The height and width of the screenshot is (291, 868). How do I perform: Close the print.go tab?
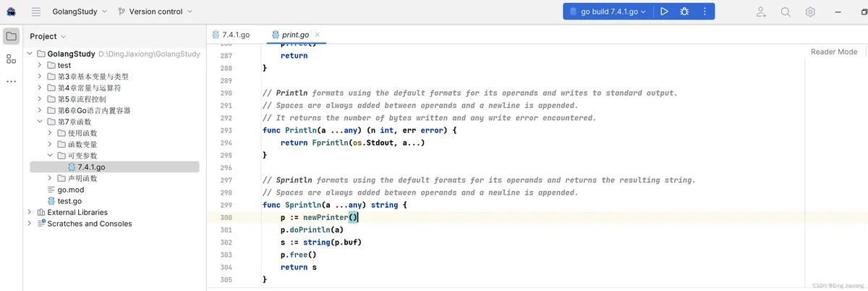318,35
